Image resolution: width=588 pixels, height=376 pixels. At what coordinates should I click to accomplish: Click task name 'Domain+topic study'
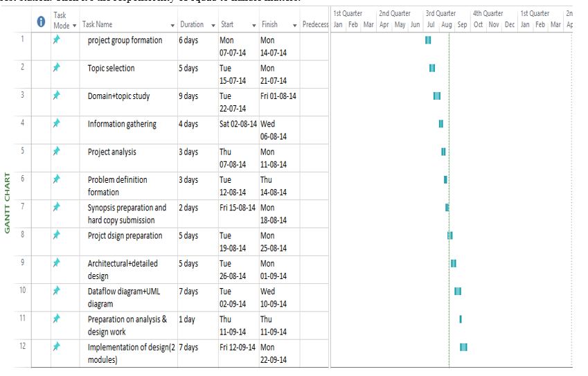point(118,96)
